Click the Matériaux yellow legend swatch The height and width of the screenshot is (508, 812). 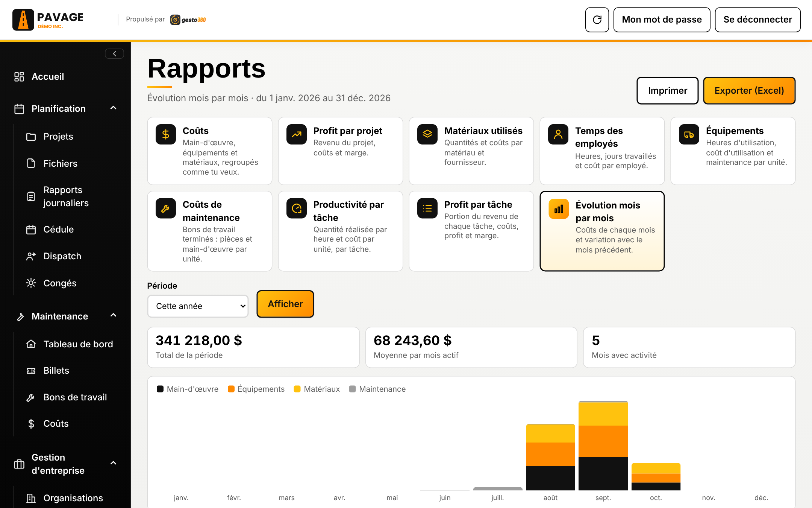point(297,389)
